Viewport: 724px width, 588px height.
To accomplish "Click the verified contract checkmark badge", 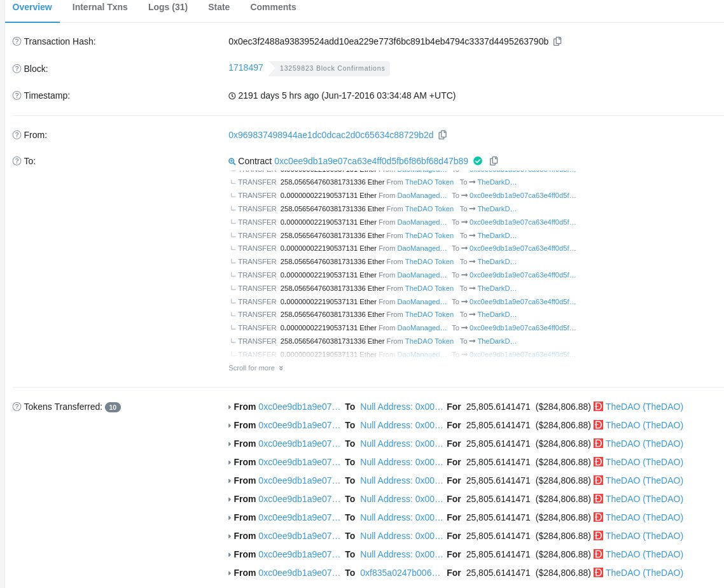I will [x=478, y=161].
